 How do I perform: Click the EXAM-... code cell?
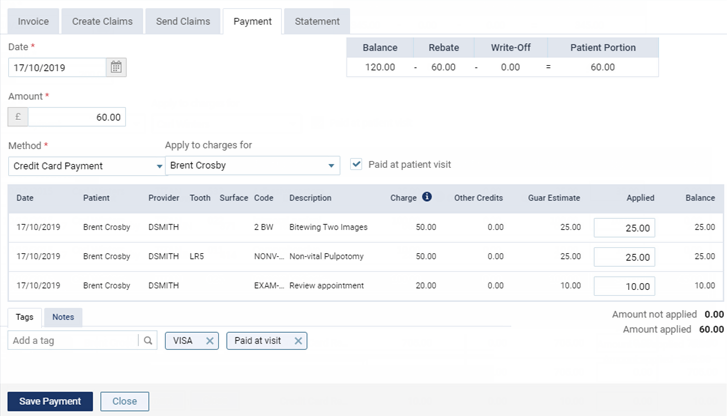(x=269, y=286)
